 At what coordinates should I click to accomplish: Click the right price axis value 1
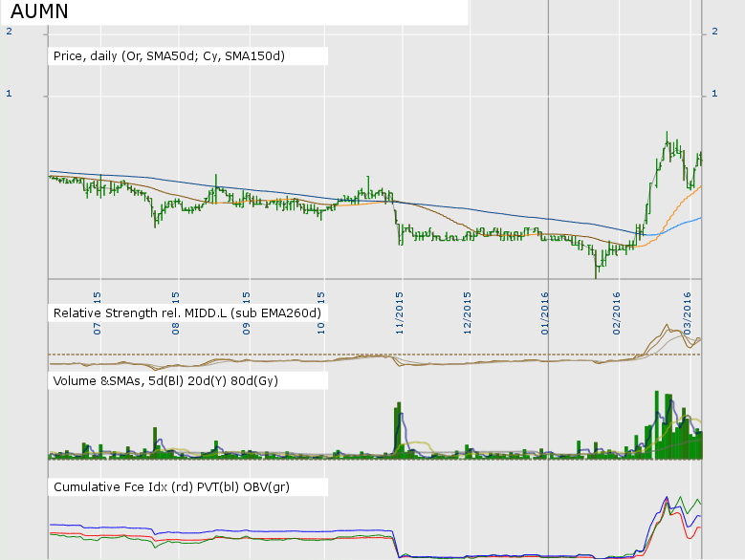coord(715,94)
